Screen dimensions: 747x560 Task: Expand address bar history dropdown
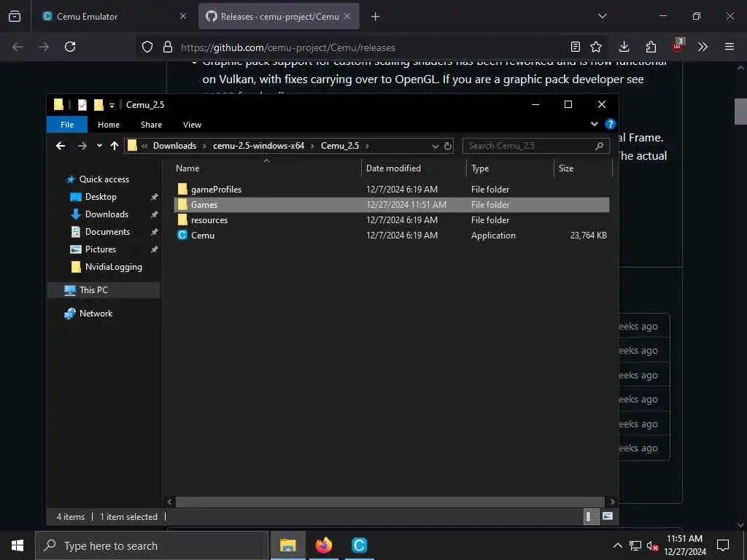pos(435,146)
